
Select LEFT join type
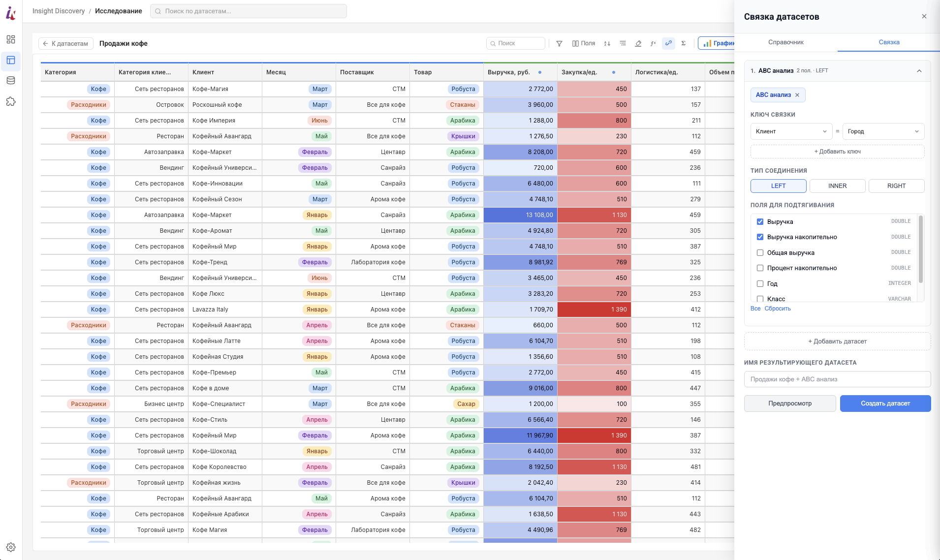click(x=778, y=186)
